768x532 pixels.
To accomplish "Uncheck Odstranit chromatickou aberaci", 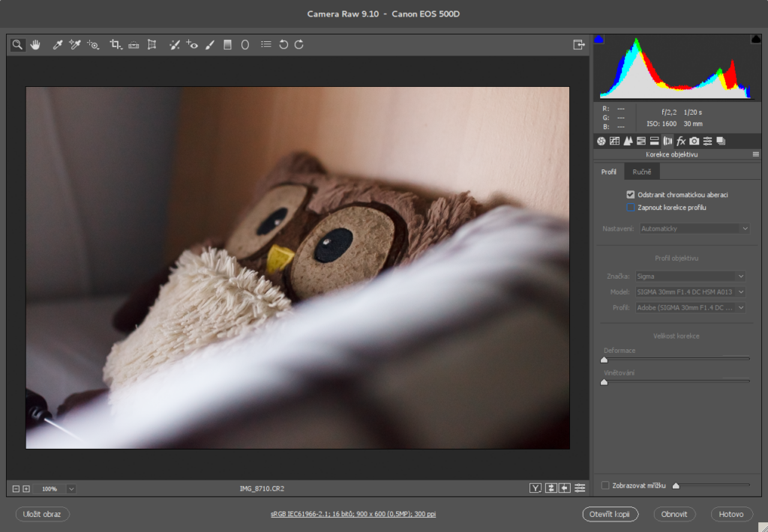I will pyautogui.click(x=631, y=194).
